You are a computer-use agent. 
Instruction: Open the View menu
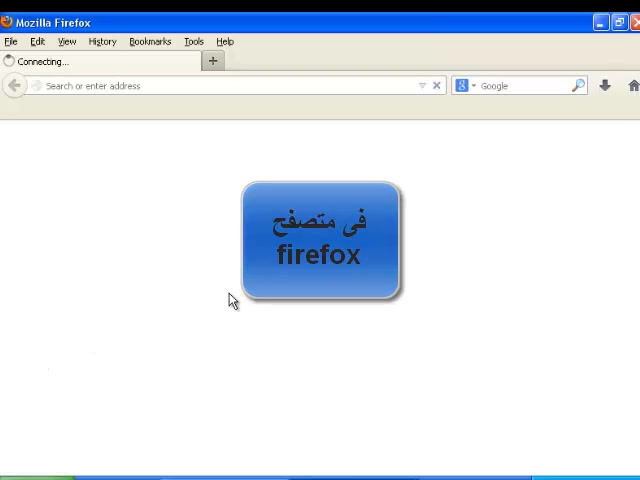coord(67,42)
